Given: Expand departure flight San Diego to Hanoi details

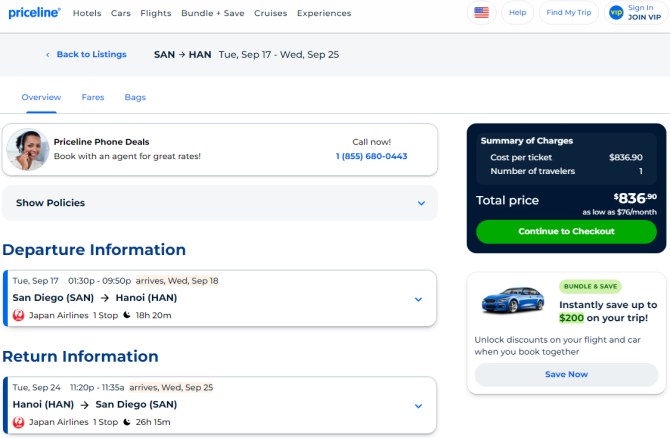Looking at the screenshot, I should click(x=418, y=299).
